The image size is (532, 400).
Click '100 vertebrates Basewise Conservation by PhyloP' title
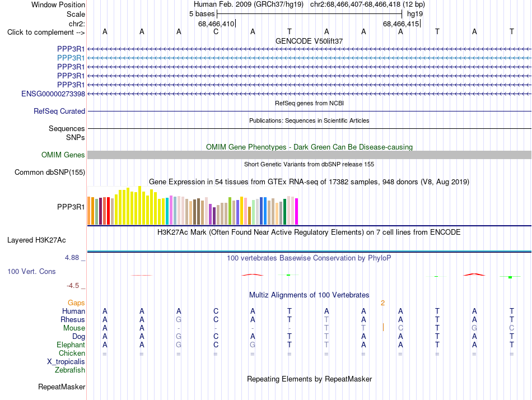(309, 258)
